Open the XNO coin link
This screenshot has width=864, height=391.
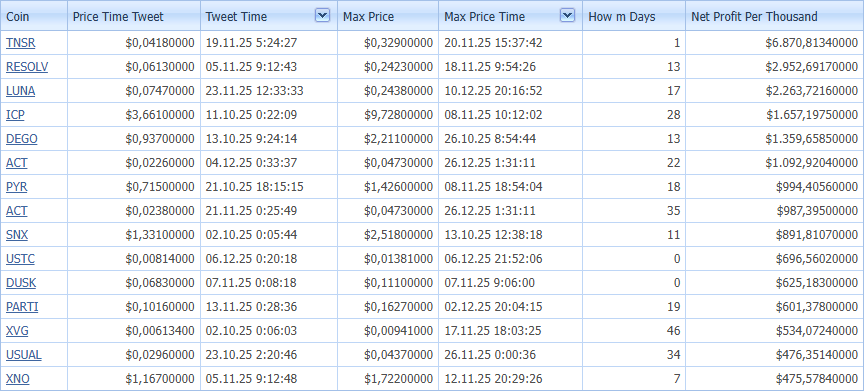click(18, 378)
